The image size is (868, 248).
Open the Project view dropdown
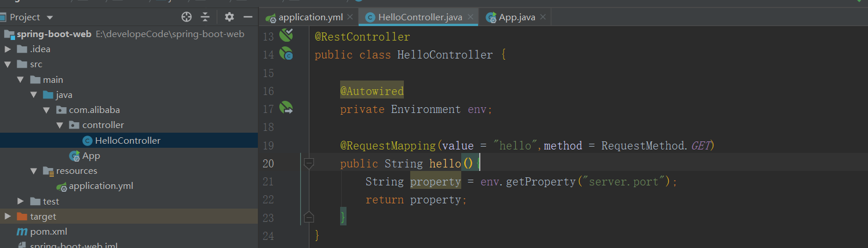click(49, 17)
